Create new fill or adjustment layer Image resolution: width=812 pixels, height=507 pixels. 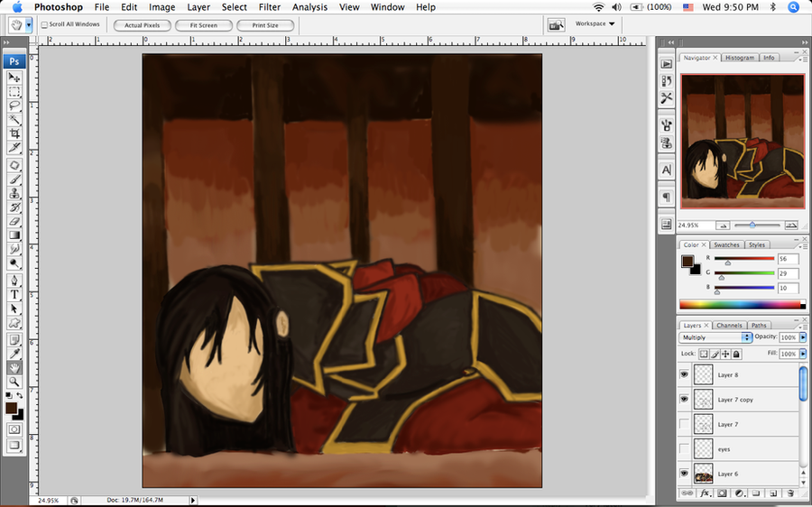739,493
